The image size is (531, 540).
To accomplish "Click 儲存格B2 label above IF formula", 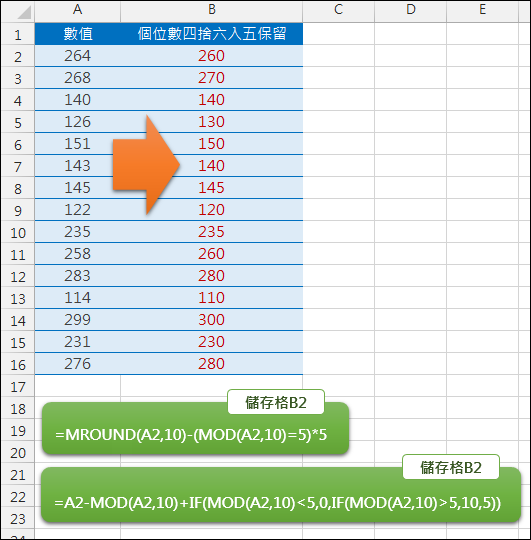I will [451, 467].
